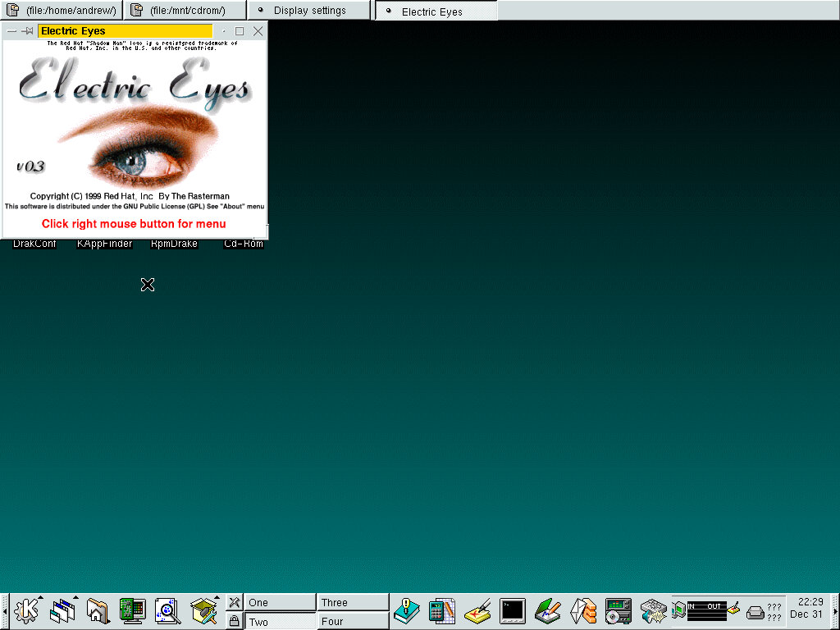Switch to virtual desktop Three

point(353,602)
